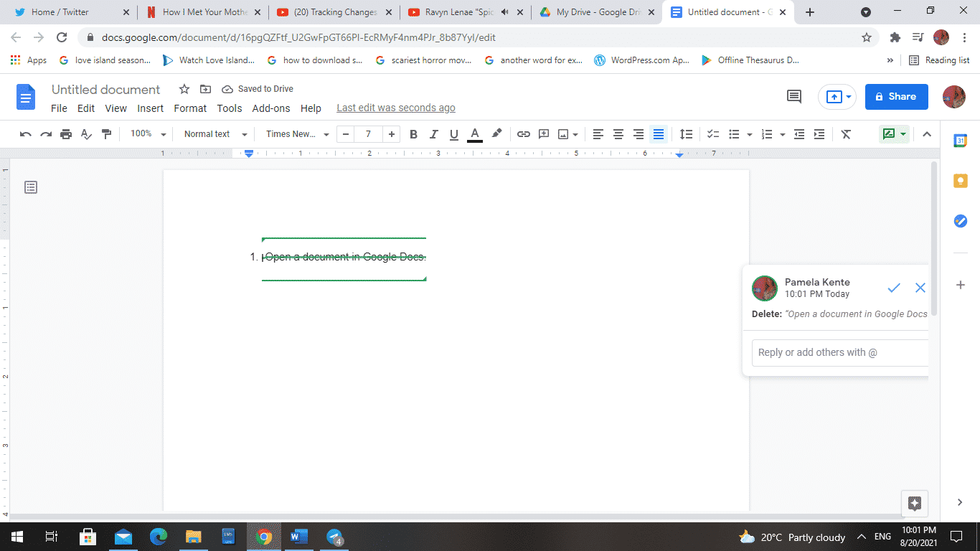
Task: Open Google Calendar from the side panel
Action: pyautogui.click(x=961, y=141)
